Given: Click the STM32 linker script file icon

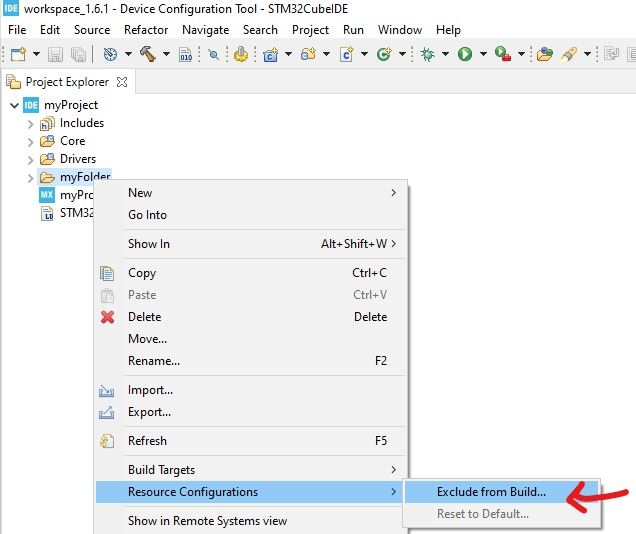Looking at the screenshot, I should [47, 213].
